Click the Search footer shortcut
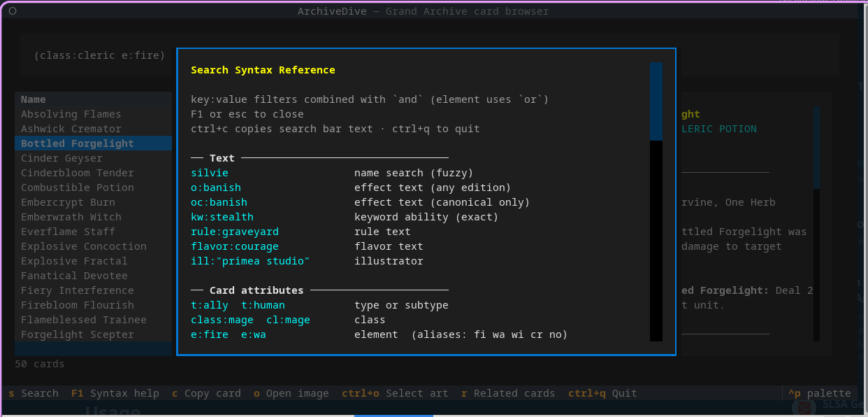This screenshot has width=868, height=417. tap(34, 393)
